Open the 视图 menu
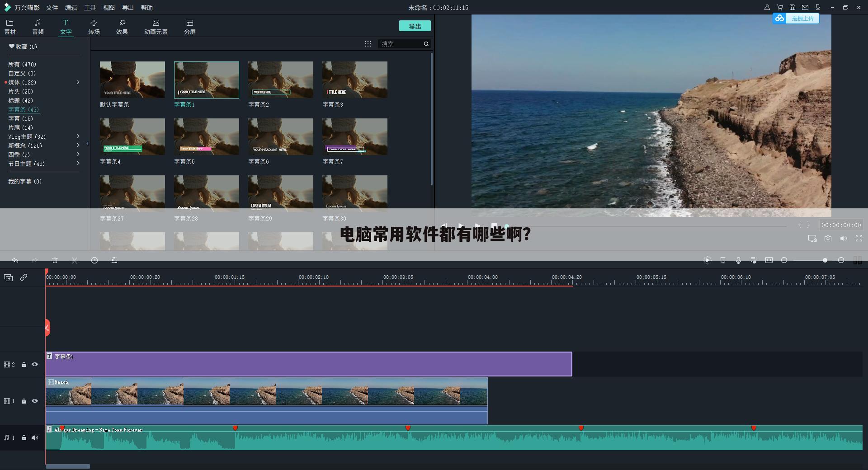The width and height of the screenshot is (868, 470). point(109,8)
